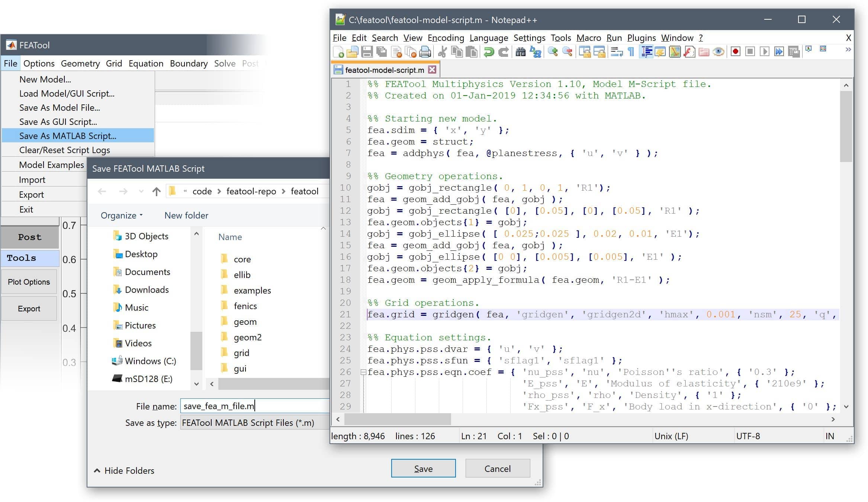Click the Save button in dialog
This screenshot has height=502, width=868.
[x=423, y=469]
